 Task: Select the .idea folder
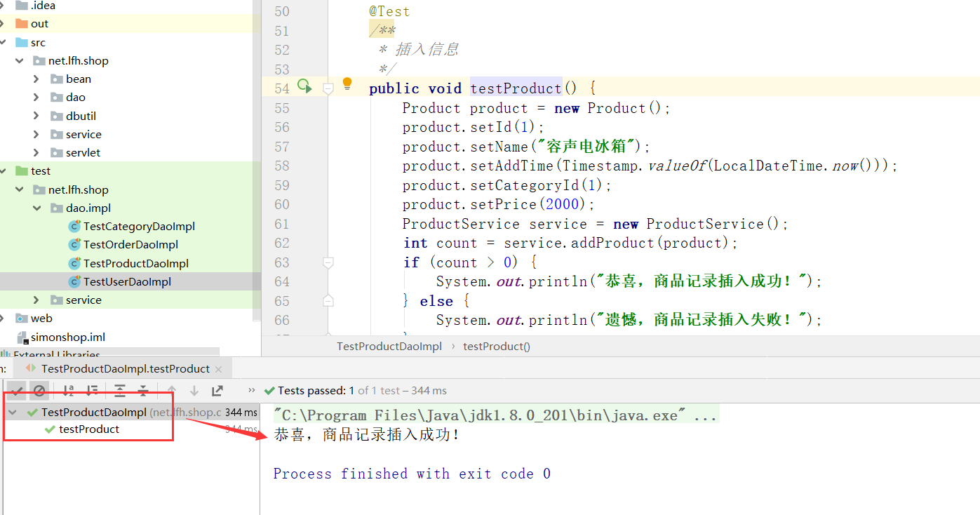pyautogui.click(x=43, y=6)
